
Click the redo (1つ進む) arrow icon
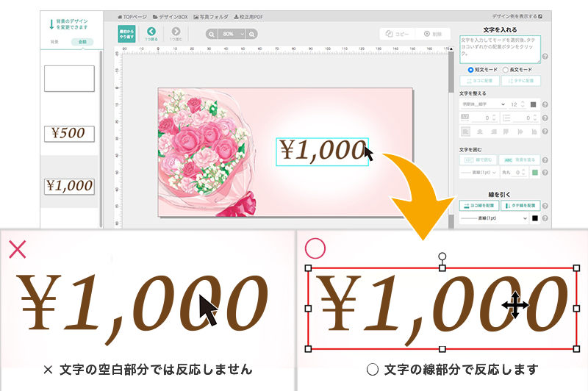coord(176,32)
